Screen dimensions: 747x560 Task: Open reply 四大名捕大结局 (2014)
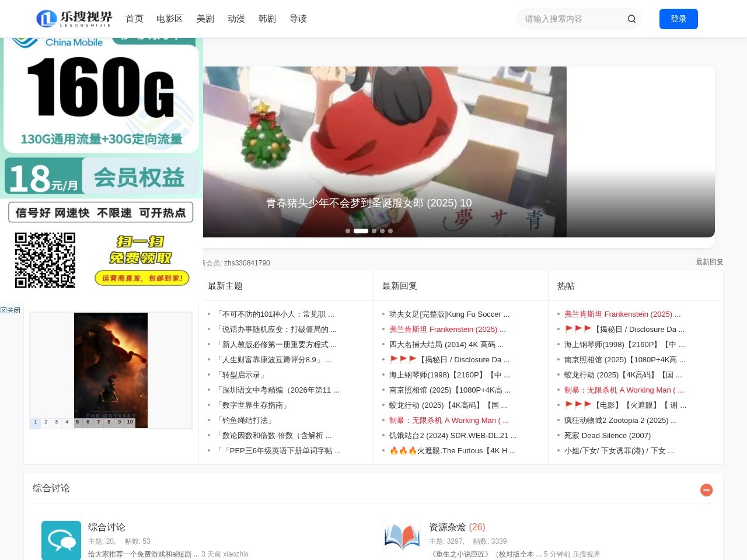[446, 344]
